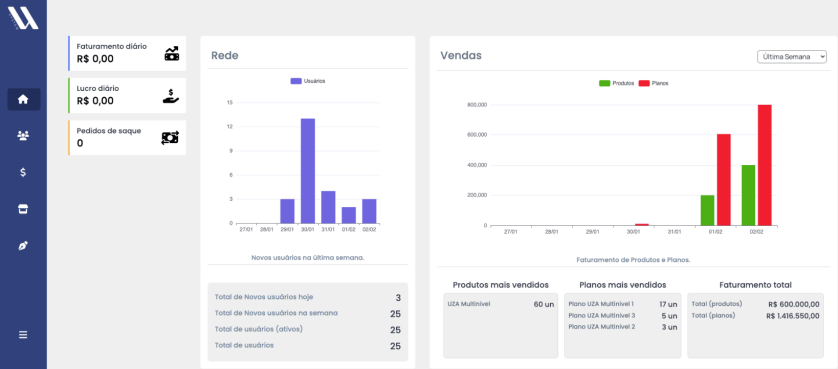This screenshot has width=838, height=369.
Task: Toggle Usuários legend in Rede chart
Action: click(308, 81)
